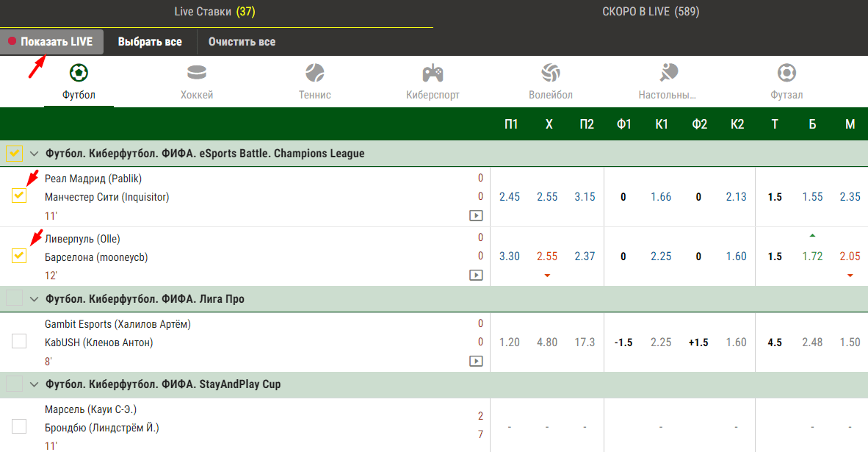The width and height of the screenshot is (868, 452).
Task: Pick П2 odds 3.15 for Манчестер Сити
Action: pyautogui.click(x=585, y=197)
